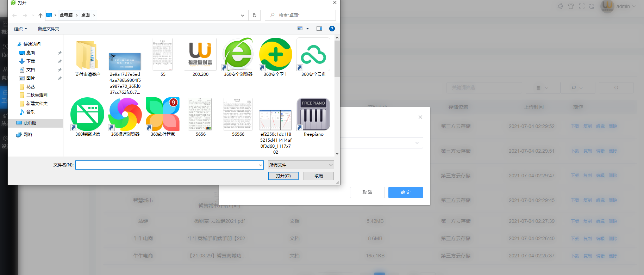This screenshot has width=644, height=275.
Task: Expand the address bar history dropdown
Action: point(242,15)
